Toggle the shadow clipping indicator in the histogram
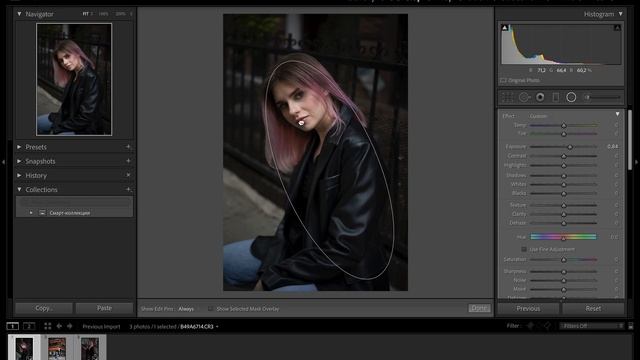The image size is (640, 360). pyautogui.click(x=505, y=28)
